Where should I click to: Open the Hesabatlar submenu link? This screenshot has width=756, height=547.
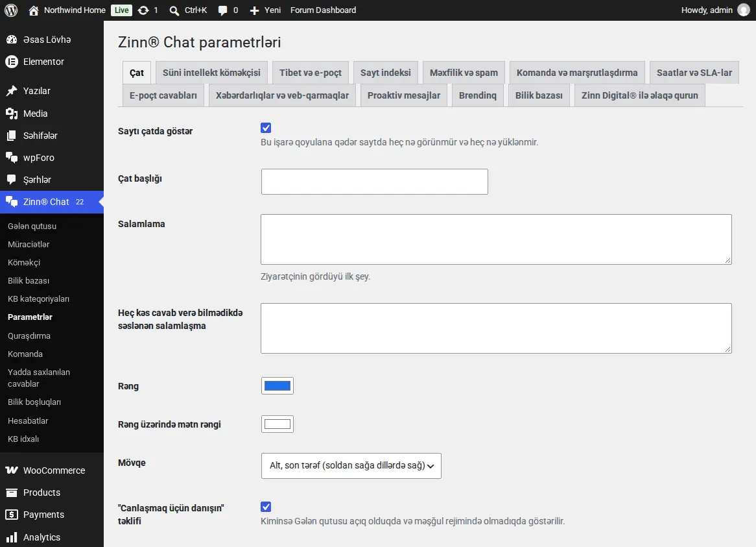[x=28, y=421]
